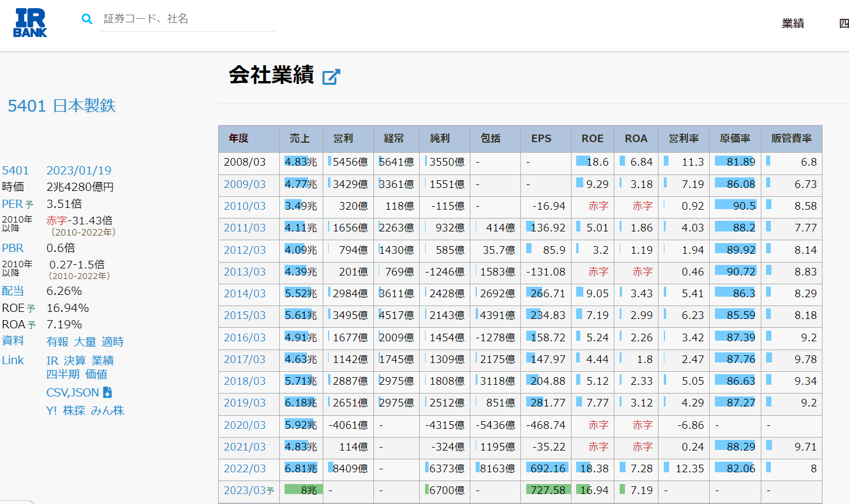Open the 2020/03 fiscal year link
849x504 pixels.
coord(245,425)
